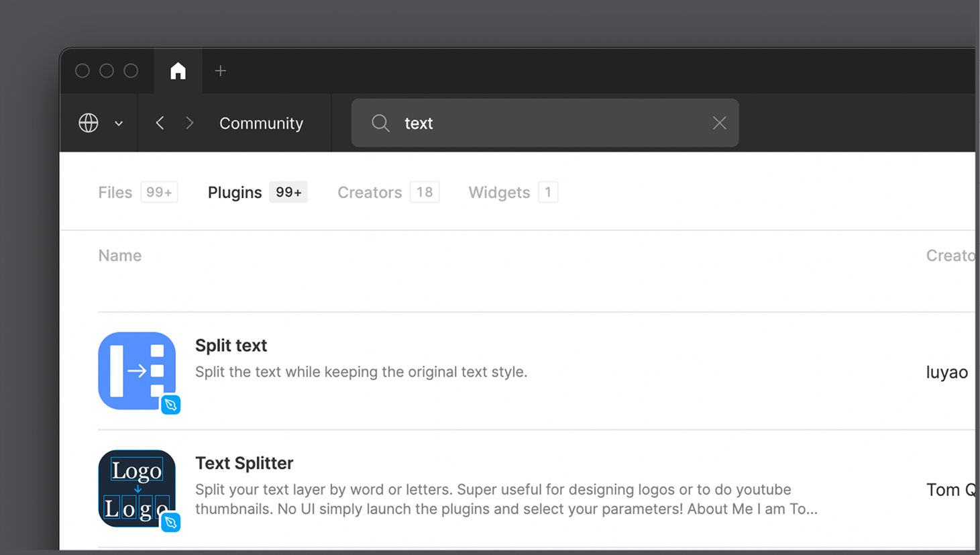Click the Figma badge on Split text icon
This screenshot has width=980, height=555.
(x=172, y=405)
